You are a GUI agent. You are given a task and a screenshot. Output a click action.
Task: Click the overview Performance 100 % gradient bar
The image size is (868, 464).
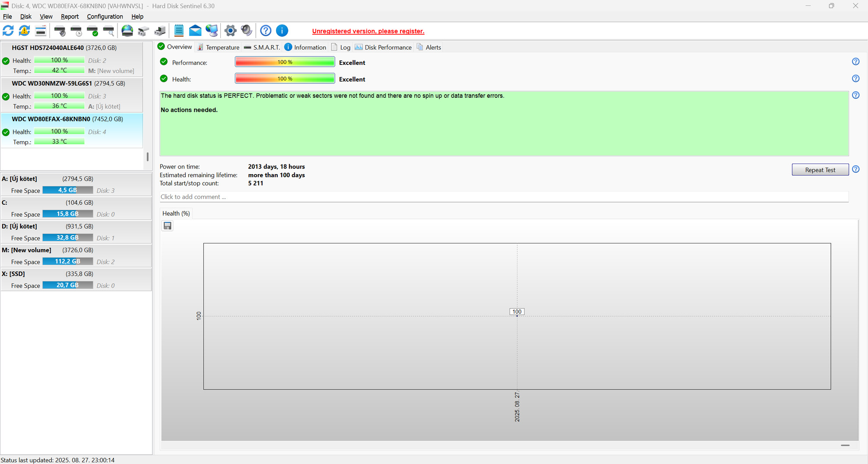[x=285, y=62]
